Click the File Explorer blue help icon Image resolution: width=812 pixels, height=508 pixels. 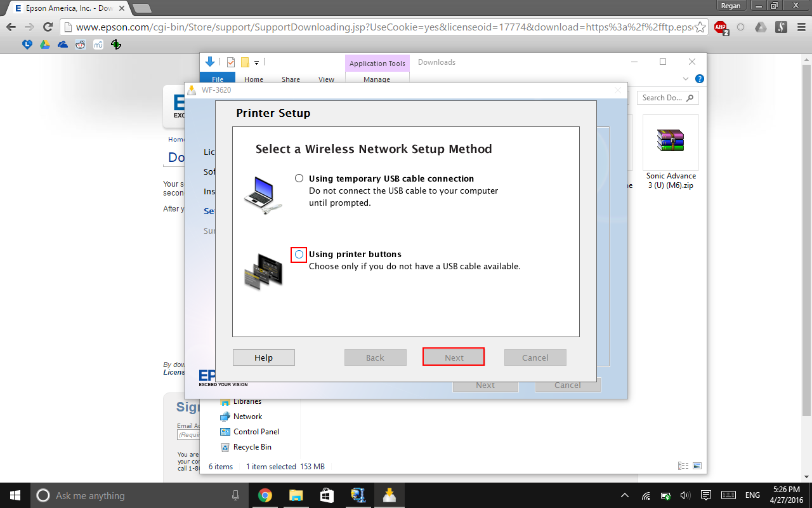coord(699,79)
